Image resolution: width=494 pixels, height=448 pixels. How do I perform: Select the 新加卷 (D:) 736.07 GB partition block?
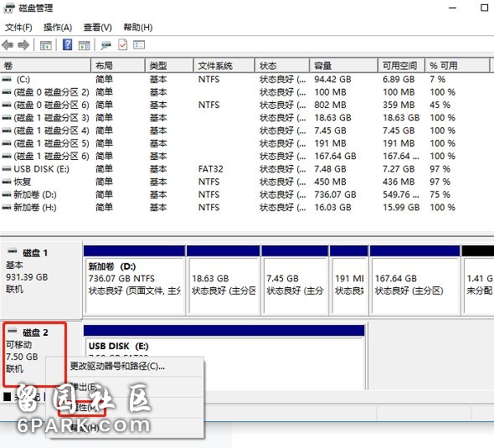tap(135, 280)
